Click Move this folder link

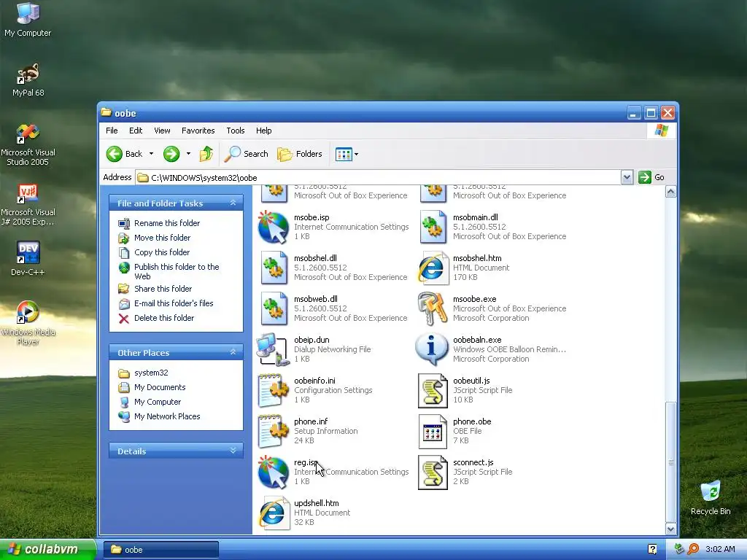pyautogui.click(x=162, y=238)
